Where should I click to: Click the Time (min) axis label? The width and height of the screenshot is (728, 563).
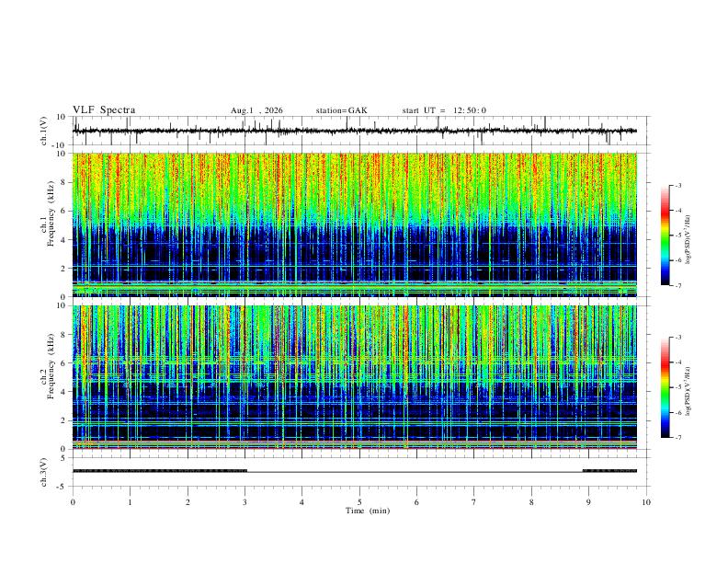coord(368,511)
